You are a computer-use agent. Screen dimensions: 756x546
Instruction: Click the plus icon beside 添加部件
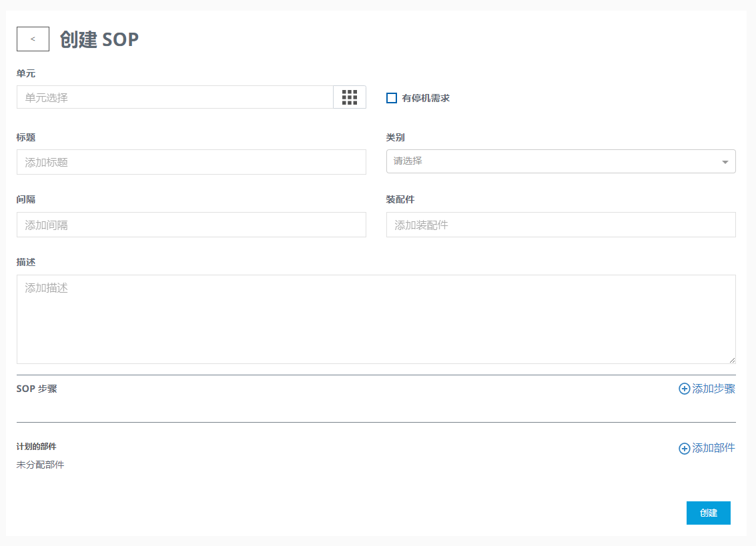pyautogui.click(x=684, y=449)
